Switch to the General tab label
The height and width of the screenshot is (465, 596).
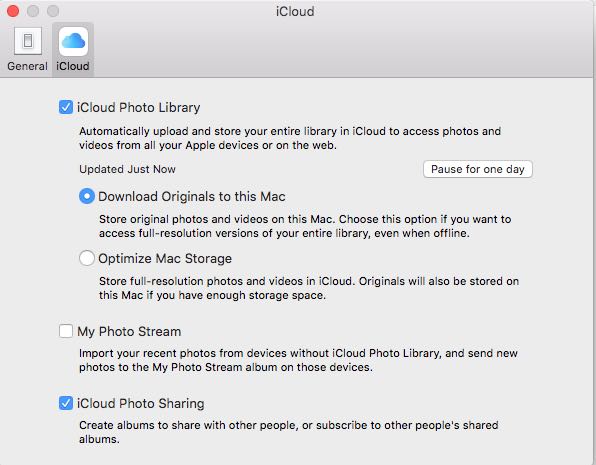click(x=27, y=66)
